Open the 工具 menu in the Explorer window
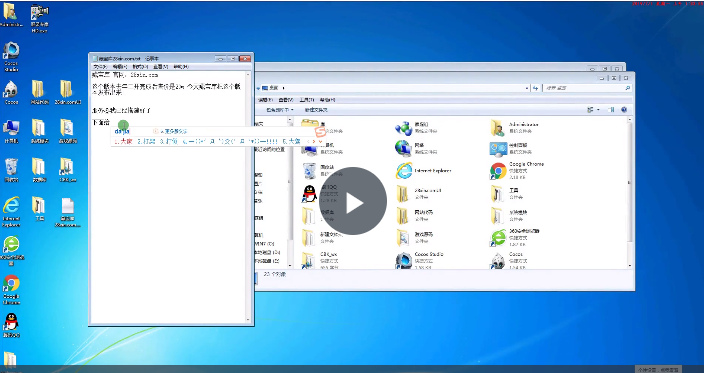This screenshot has width=704, height=373. [307, 100]
